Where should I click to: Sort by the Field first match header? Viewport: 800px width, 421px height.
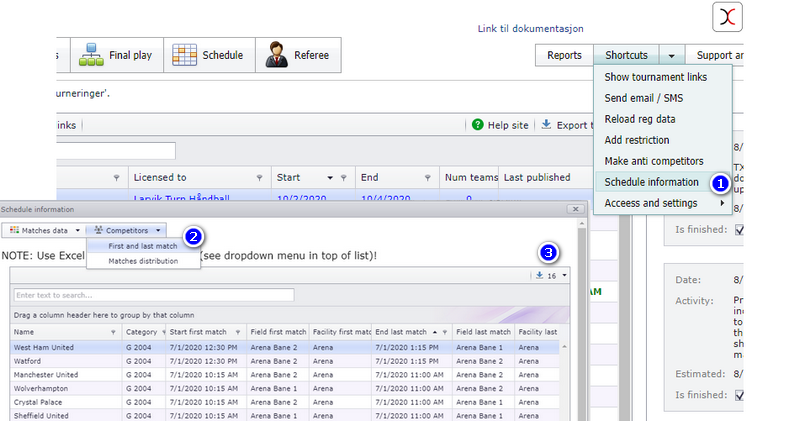click(278, 332)
